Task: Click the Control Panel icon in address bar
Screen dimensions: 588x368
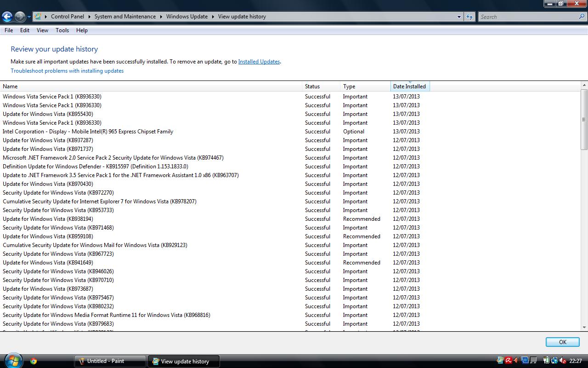Action: [38, 17]
